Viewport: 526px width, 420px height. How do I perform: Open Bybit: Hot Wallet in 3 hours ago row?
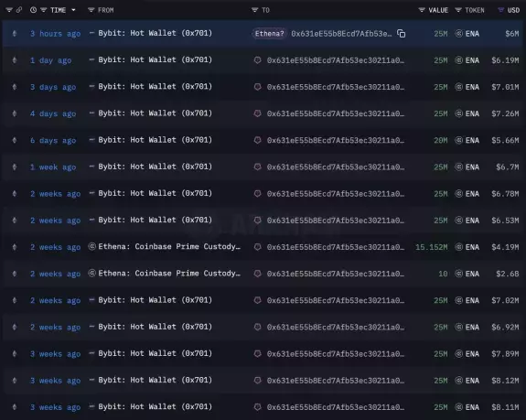click(x=156, y=33)
